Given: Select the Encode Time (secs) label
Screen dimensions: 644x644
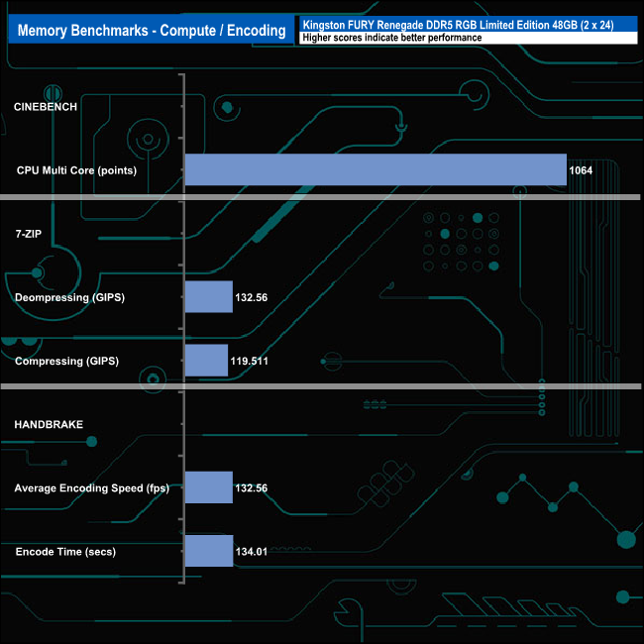Looking at the screenshot, I should point(65,552).
